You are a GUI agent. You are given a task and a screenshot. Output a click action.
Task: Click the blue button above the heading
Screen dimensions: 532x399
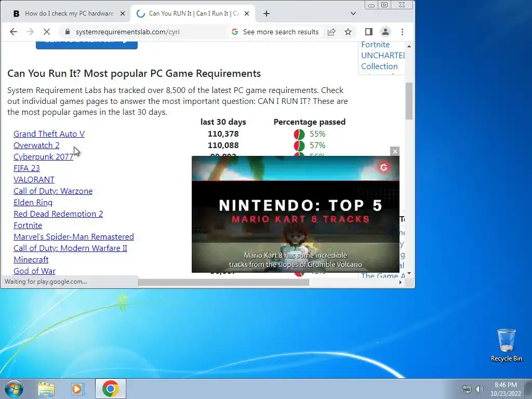(x=87, y=45)
